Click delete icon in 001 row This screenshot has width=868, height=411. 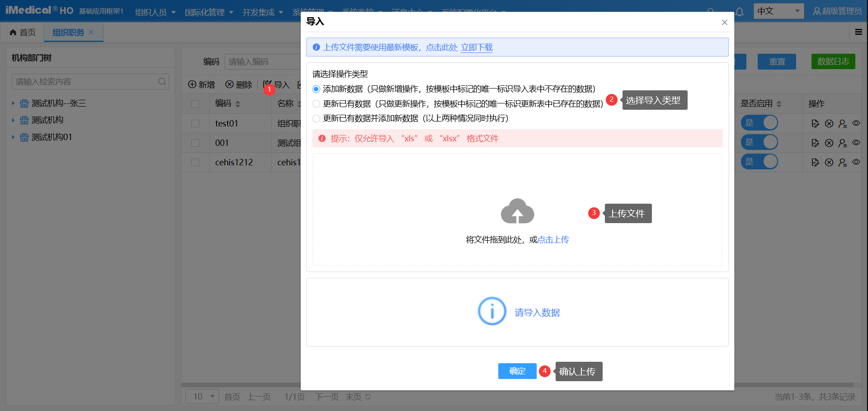(x=829, y=143)
